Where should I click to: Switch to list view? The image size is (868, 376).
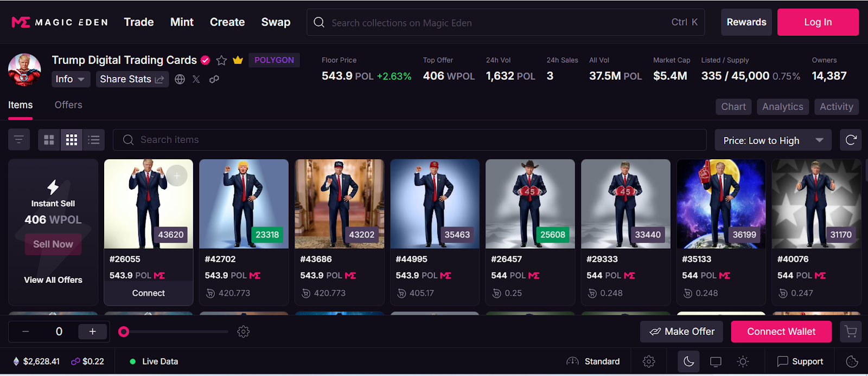(x=94, y=140)
